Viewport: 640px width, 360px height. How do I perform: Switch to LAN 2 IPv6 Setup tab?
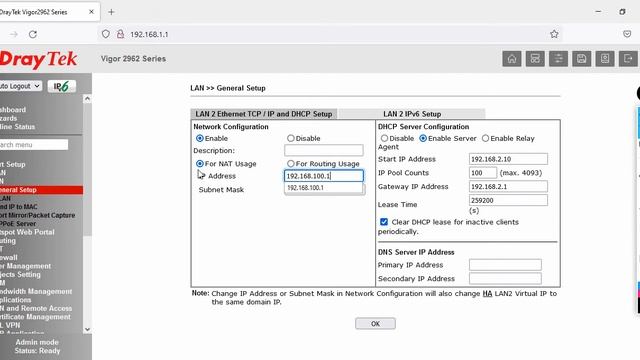pyautogui.click(x=412, y=114)
